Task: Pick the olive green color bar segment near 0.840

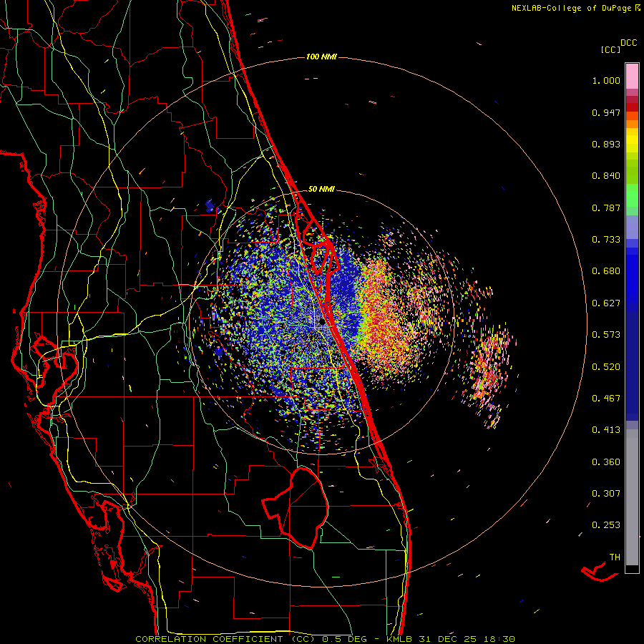Action: [632, 172]
